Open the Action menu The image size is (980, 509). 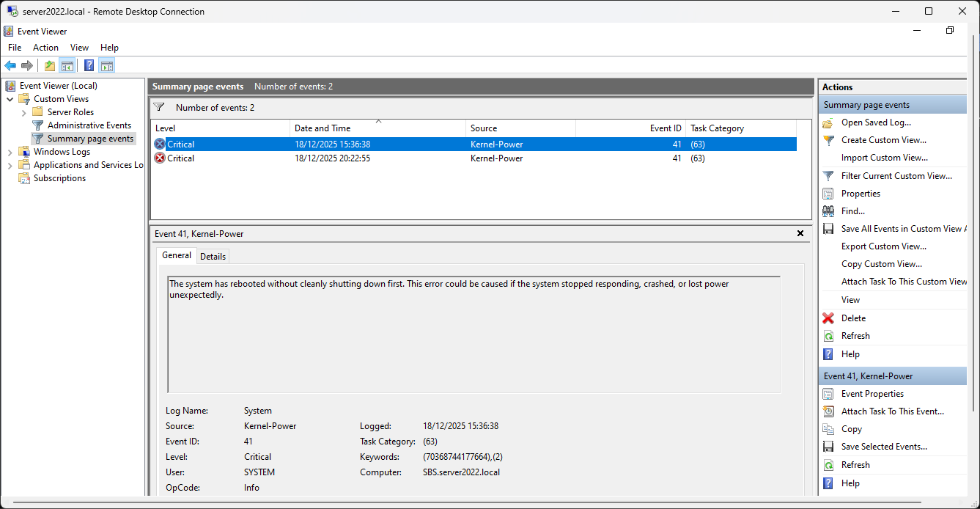[45, 48]
